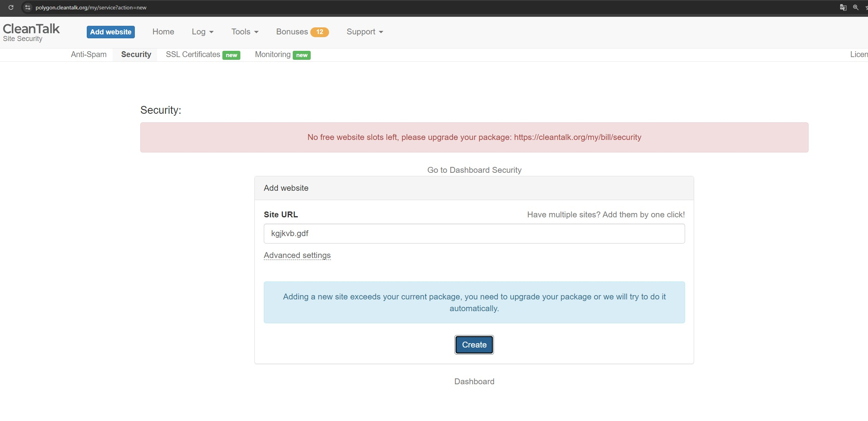Click the CleanTalk Site Security logo
This screenshot has width=868, height=421.
[x=31, y=32]
